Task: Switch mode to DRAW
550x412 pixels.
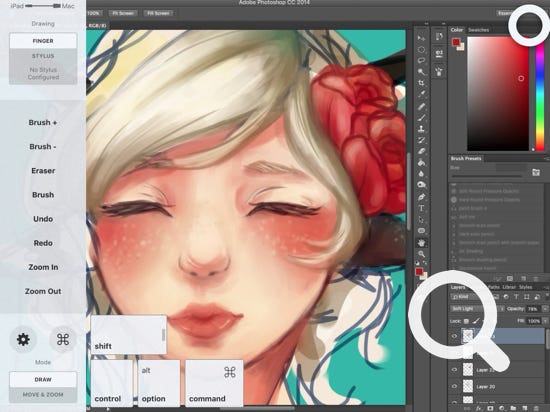Action: [43, 379]
